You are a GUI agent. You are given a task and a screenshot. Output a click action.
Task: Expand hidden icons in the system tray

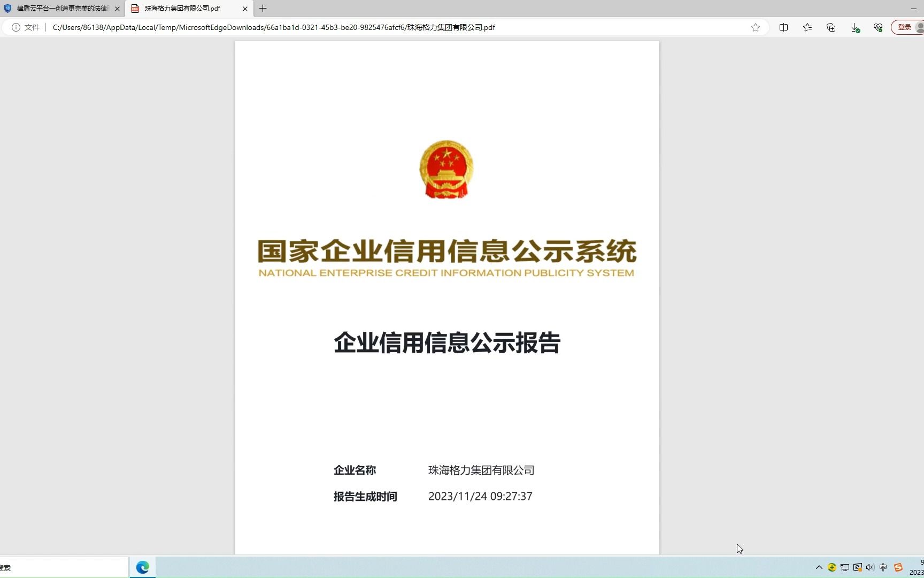[818, 567]
